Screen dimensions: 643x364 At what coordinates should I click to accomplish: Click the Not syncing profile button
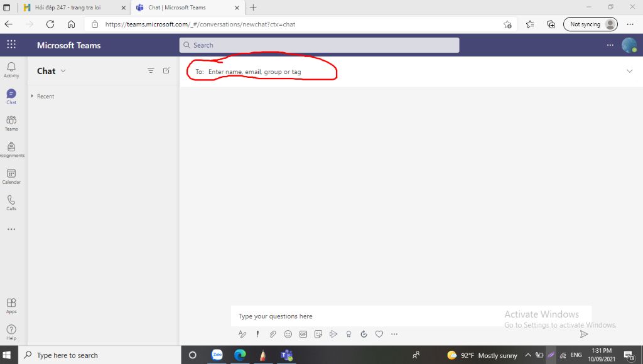[590, 24]
